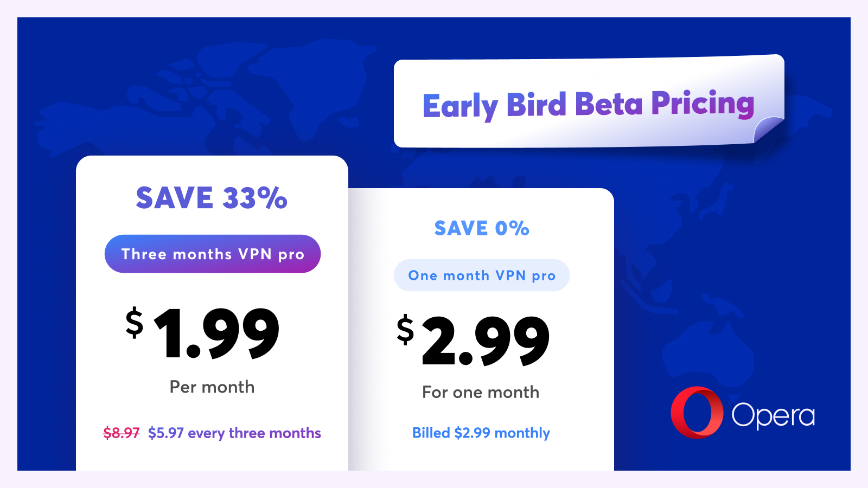The width and height of the screenshot is (868, 488).
Task: Click Billed $2.99 monthly text
Action: tap(481, 433)
